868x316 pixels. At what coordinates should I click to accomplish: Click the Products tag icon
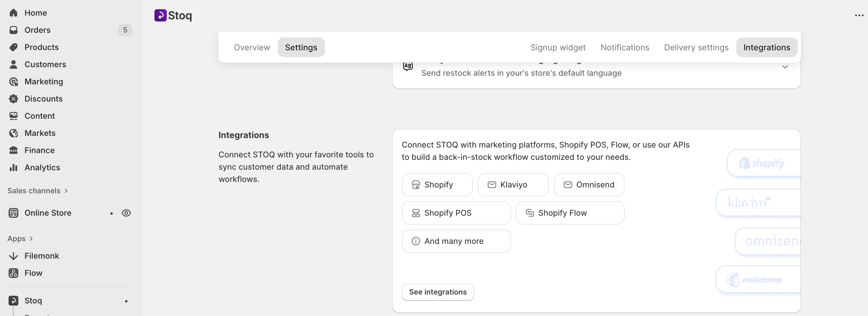point(13,47)
